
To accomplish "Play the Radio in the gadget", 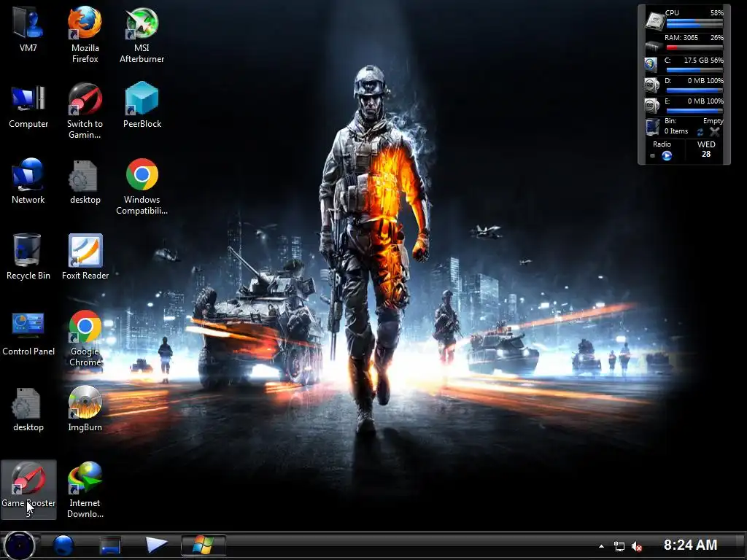I will pos(667,155).
